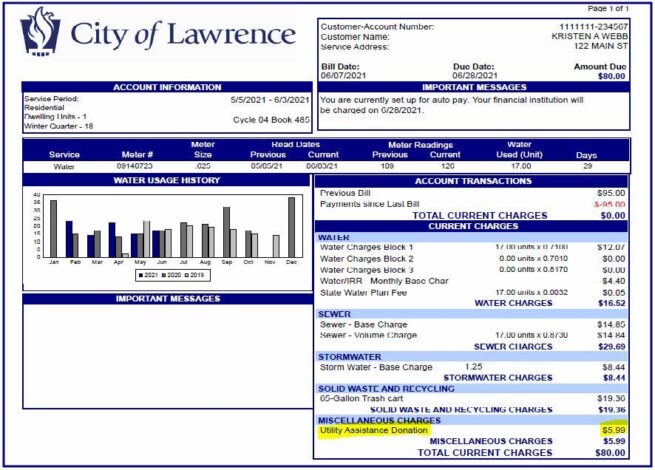
Task: Click the MISCELLANEOUS CHARGES section heading
Action: tap(379, 420)
